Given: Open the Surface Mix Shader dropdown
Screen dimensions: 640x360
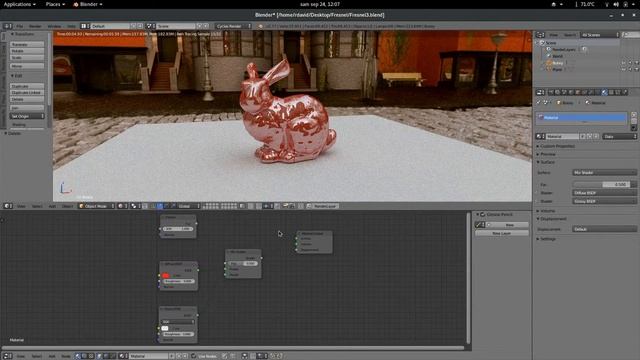Looking at the screenshot, I should click(604, 173).
